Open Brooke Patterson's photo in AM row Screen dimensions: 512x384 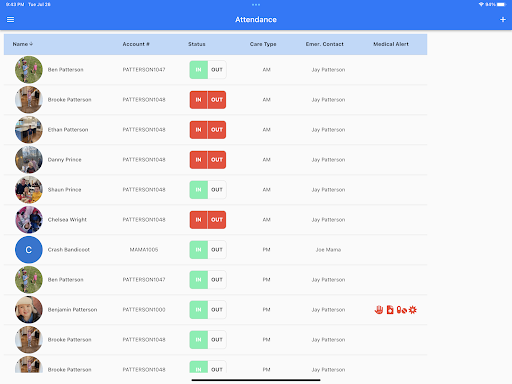pyautogui.click(x=29, y=100)
